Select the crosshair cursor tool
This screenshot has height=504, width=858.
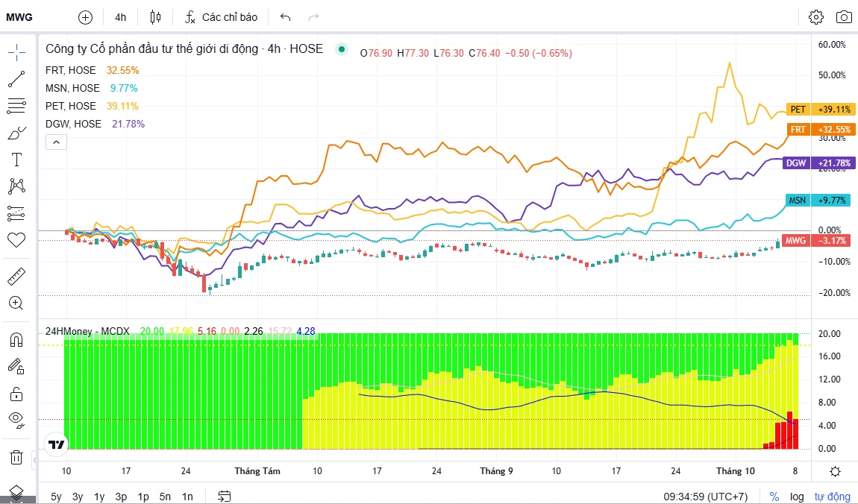coord(16,52)
